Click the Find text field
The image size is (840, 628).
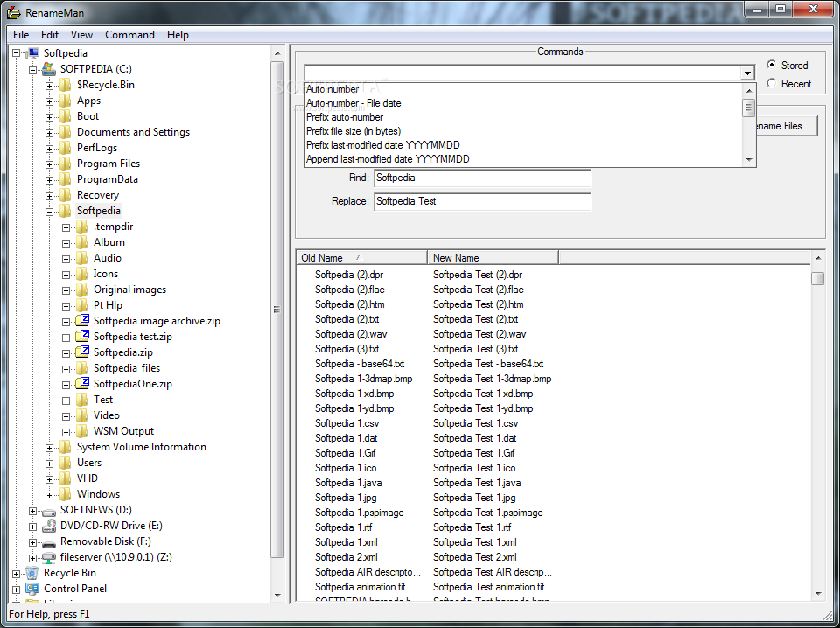click(x=483, y=178)
